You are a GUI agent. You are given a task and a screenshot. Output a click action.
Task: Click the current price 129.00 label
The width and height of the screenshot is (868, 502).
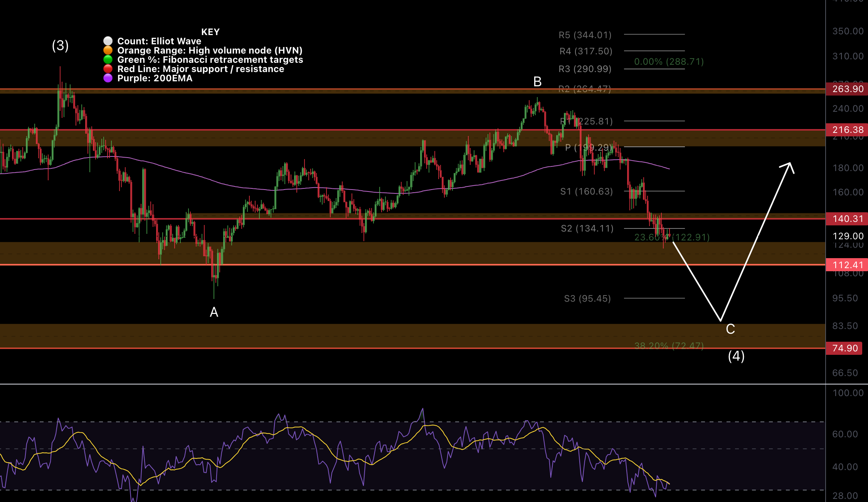(848, 236)
